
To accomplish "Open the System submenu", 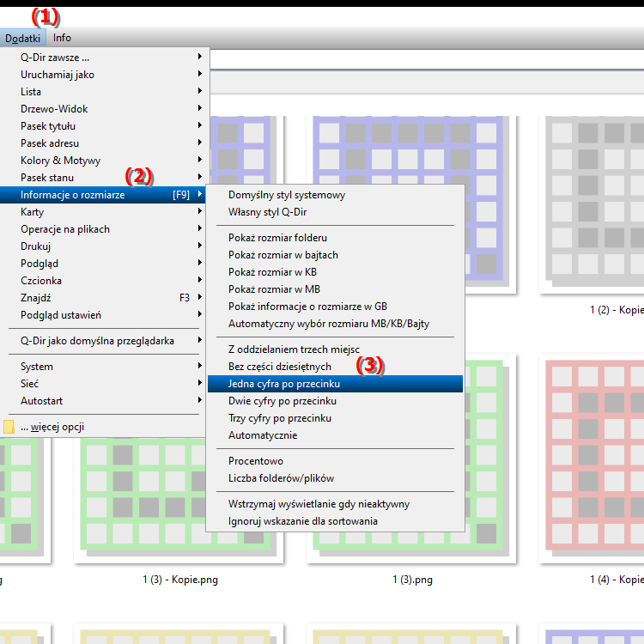I will [104, 367].
